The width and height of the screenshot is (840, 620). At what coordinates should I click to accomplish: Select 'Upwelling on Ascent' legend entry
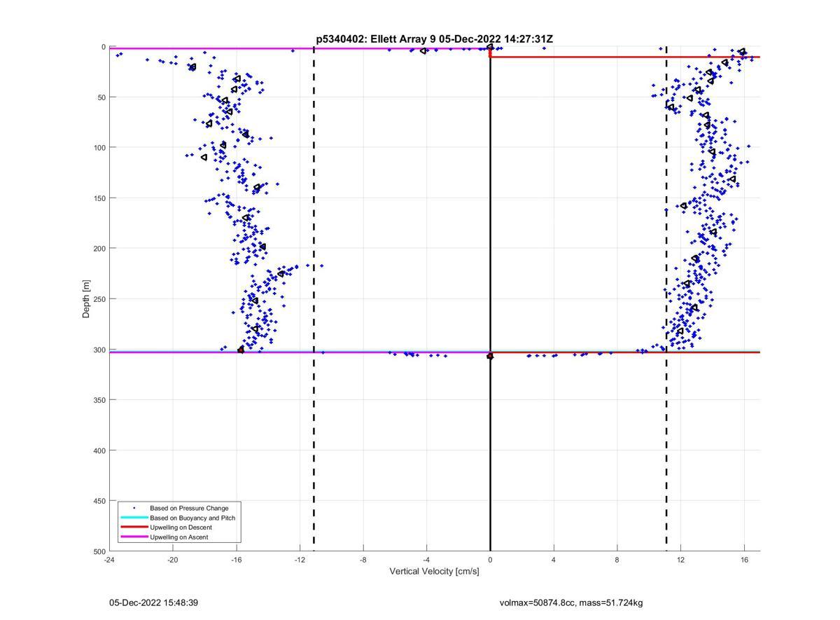(178, 537)
